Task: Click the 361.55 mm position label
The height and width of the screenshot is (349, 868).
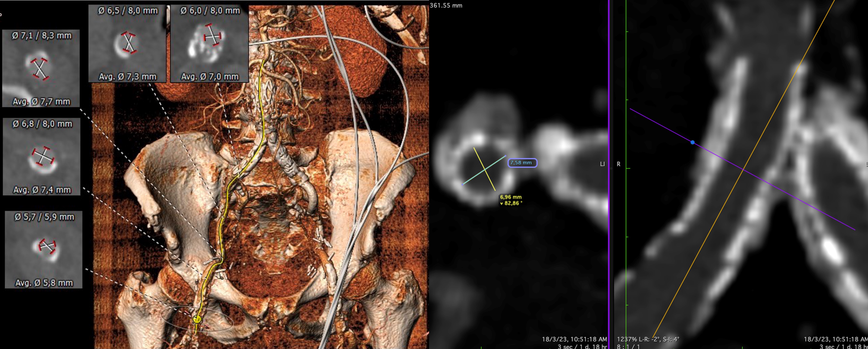Action: pos(446,5)
